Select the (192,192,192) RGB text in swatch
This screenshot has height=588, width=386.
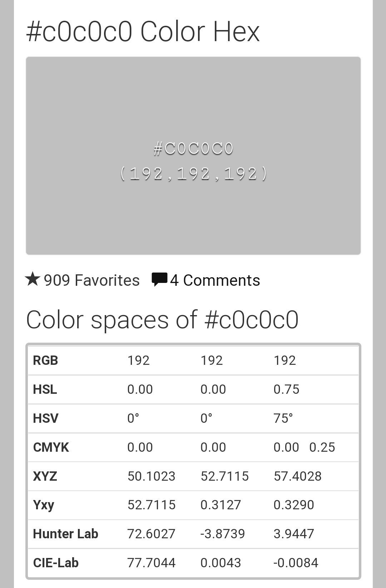193,174
